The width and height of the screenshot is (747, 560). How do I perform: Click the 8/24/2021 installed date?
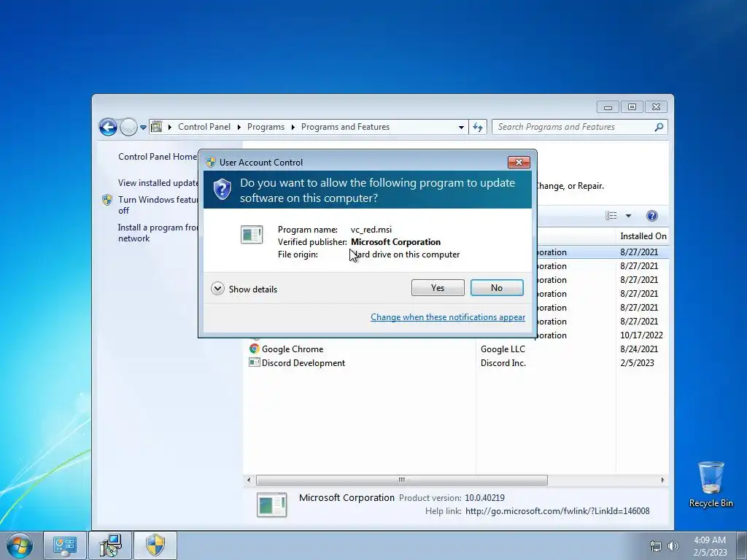639,349
